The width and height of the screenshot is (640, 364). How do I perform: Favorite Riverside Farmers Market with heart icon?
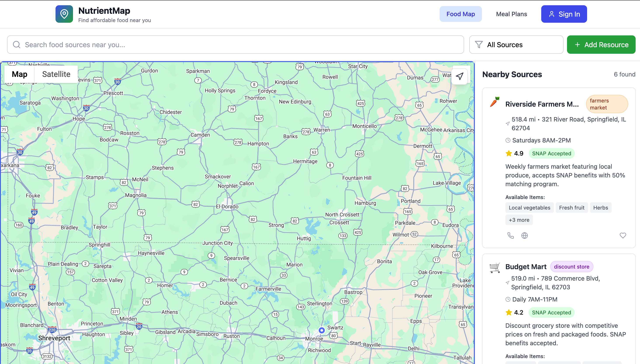pos(623,235)
